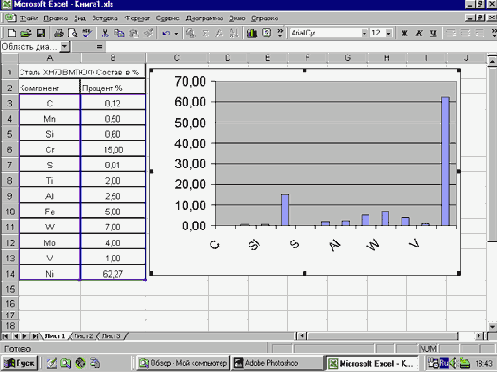Click the last-sheet tab navigation arrow

tap(35, 336)
